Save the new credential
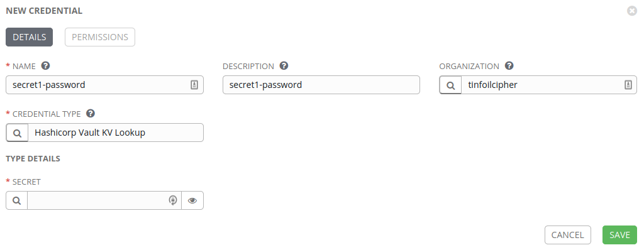This screenshot has height=250, width=644. (x=619, y=235)
